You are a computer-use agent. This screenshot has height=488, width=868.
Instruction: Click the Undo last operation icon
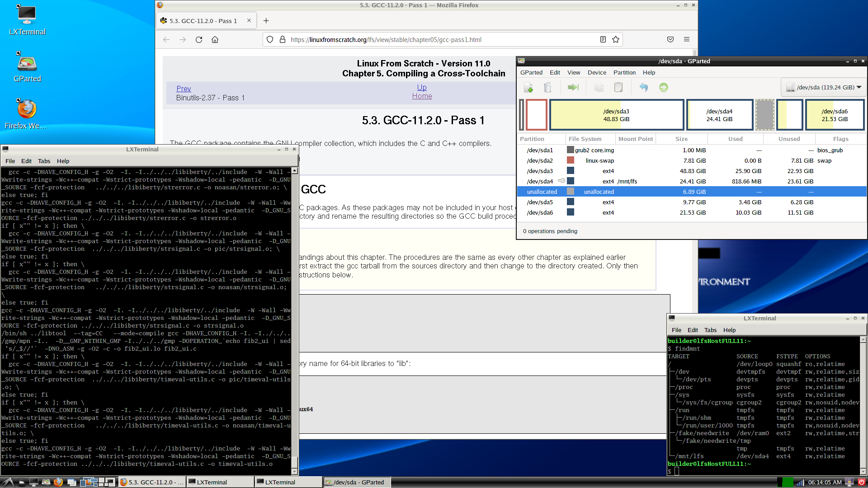point(644,88)
